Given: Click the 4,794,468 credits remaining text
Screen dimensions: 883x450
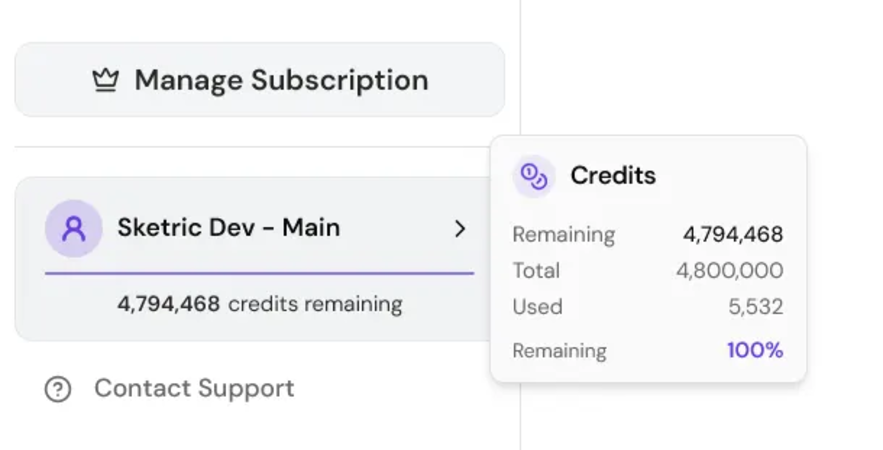Looking at the screenshot, I should [260, 304].
